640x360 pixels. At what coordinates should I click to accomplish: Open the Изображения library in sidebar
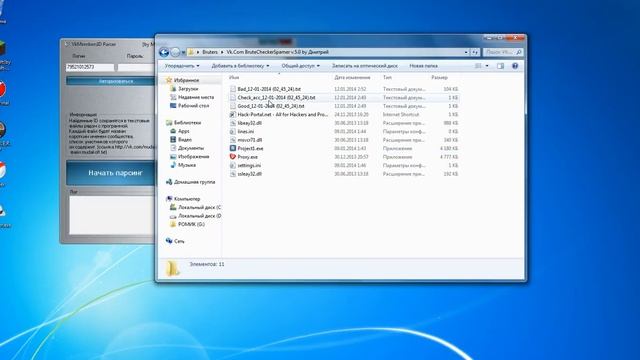(193, 157)
